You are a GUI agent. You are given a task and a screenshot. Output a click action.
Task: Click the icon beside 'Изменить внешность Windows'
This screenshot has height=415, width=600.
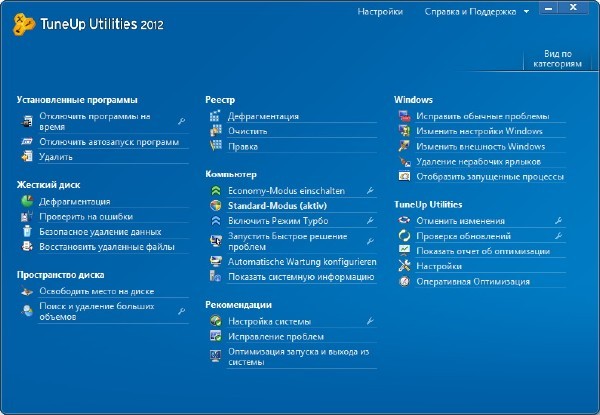click(404, 146)
